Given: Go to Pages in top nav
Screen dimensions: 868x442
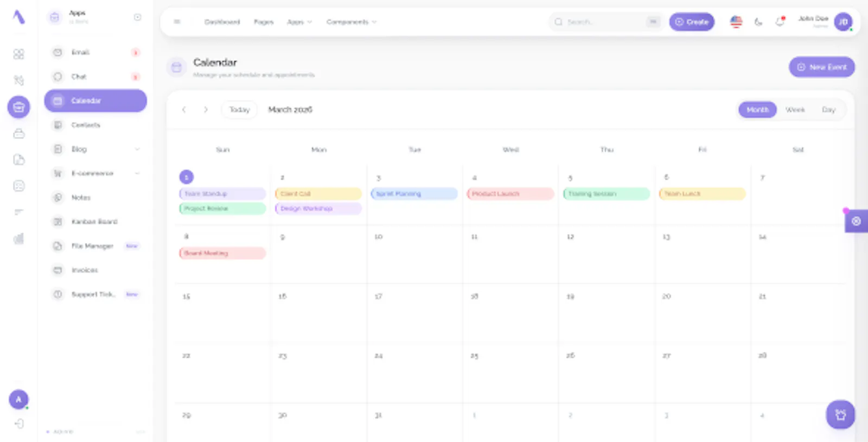Looking at the screenshot, I should pos(264,22).
